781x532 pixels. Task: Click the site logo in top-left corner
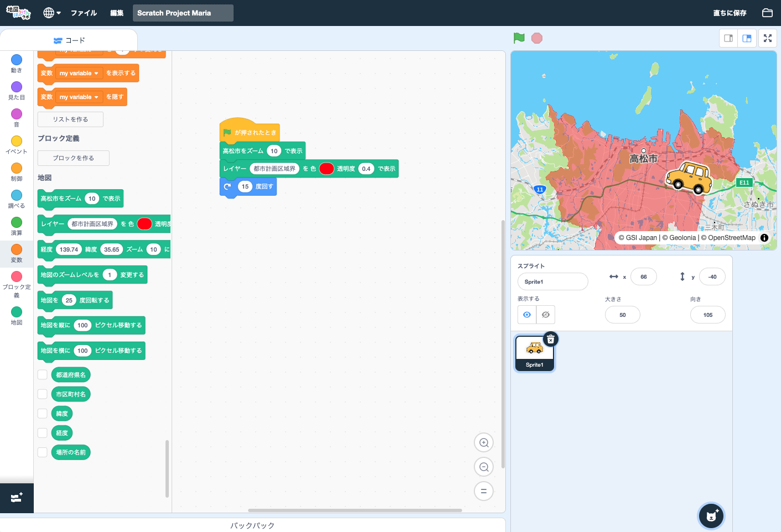coord(18,13)
